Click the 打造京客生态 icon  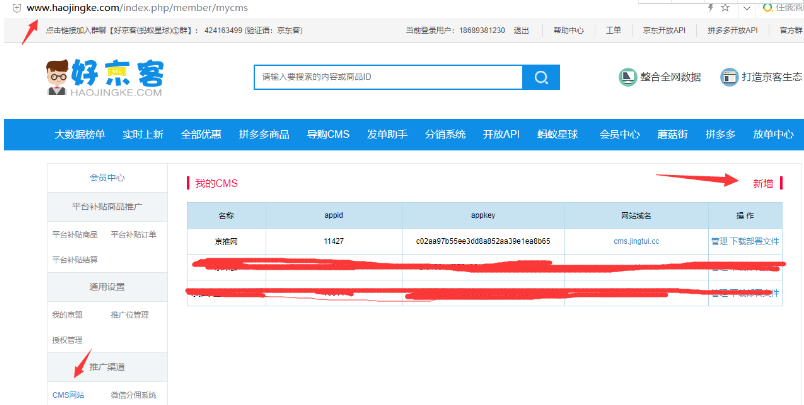(729, 77)
